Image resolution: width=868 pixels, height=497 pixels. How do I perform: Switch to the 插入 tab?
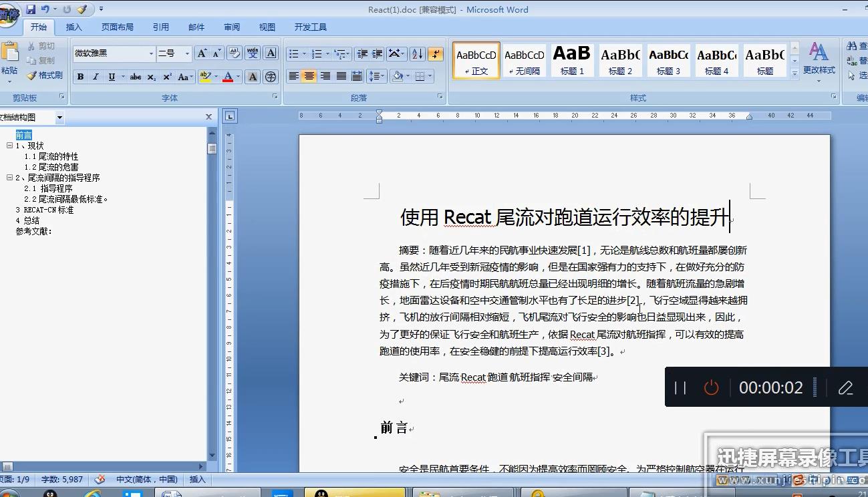[x=74, y=27]
